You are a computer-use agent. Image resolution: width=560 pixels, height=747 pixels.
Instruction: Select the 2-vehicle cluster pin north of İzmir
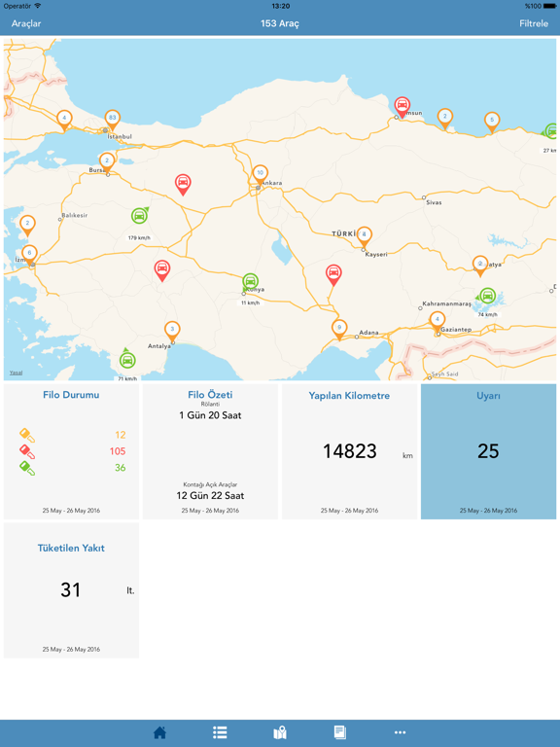click(x=27, y=226)
